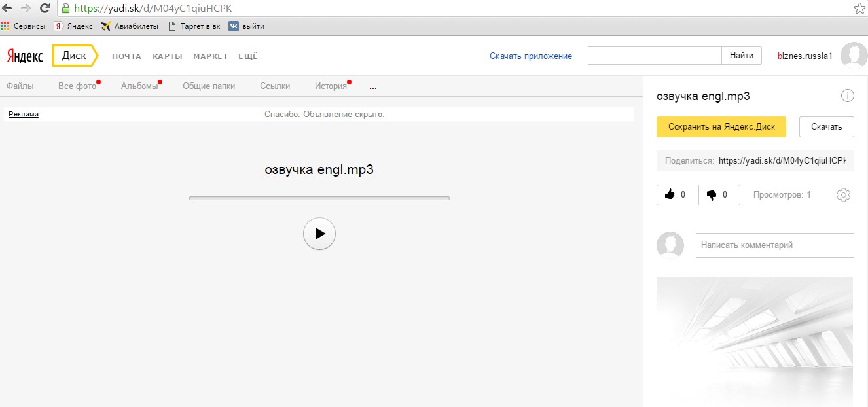Click the audio progress bar
The width and height of the screenshot is (868, 407).
[x=319, y=198]
